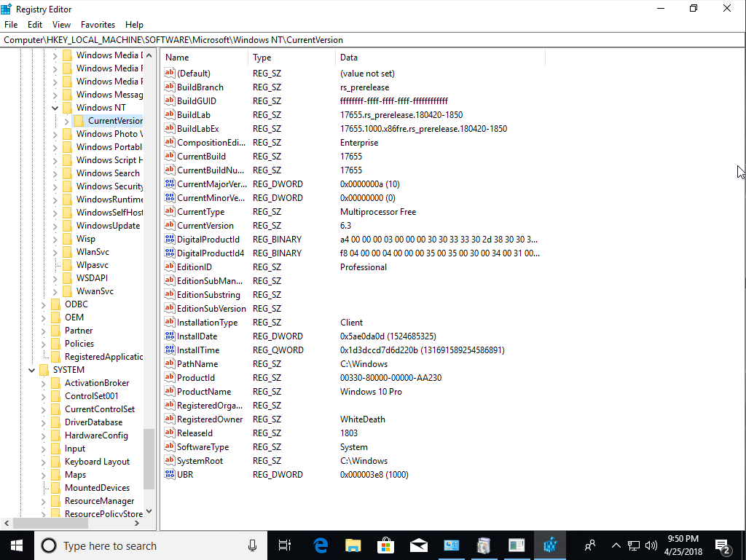Viewport: 746px width, 560px height.
Task: Select the PathName value name
Action: click(x=197, y=364)
